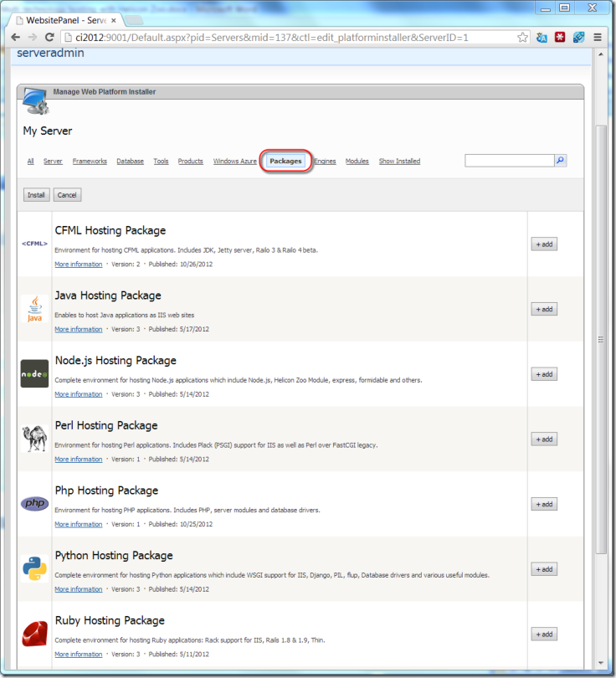Viewport: 616px width, 678px height.
Task: Click the Python package logo
Action: tap(34, 568)
